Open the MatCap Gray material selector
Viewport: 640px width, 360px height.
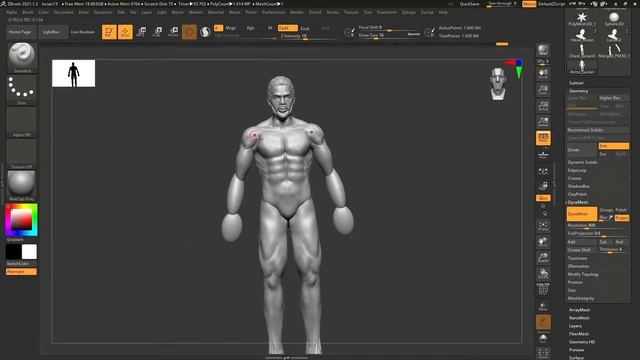[22, 186]
